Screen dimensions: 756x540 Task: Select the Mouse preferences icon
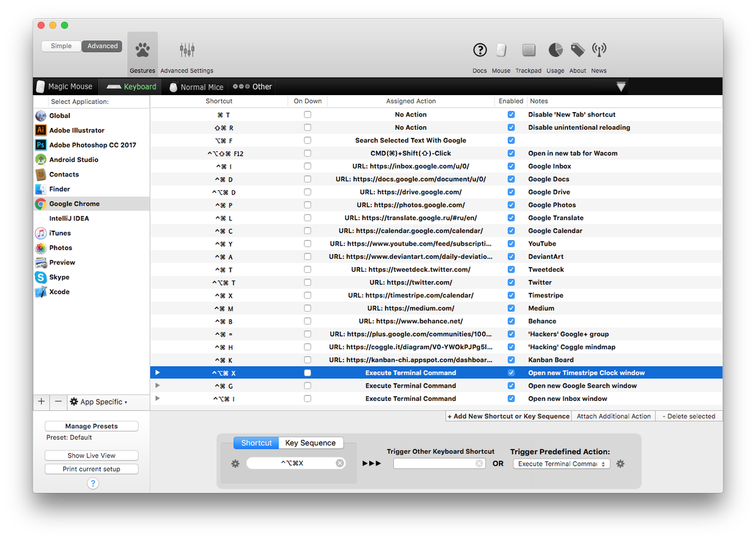tap(501, 50)
